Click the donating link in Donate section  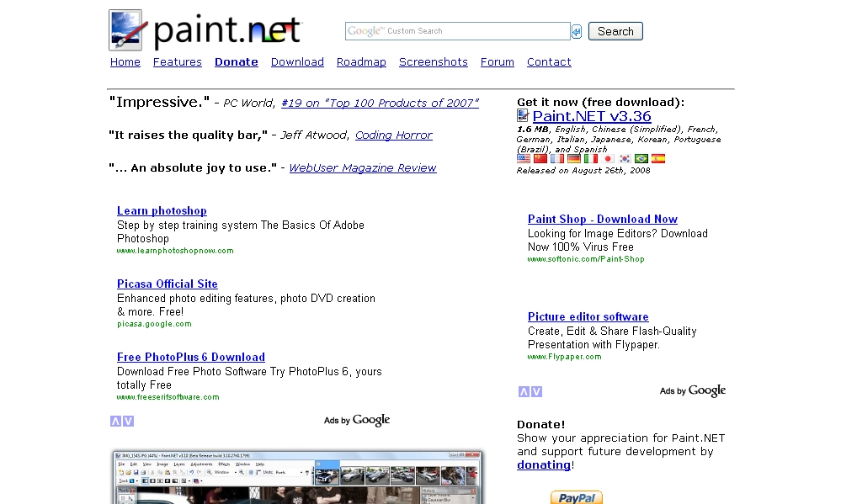[543, 464]
